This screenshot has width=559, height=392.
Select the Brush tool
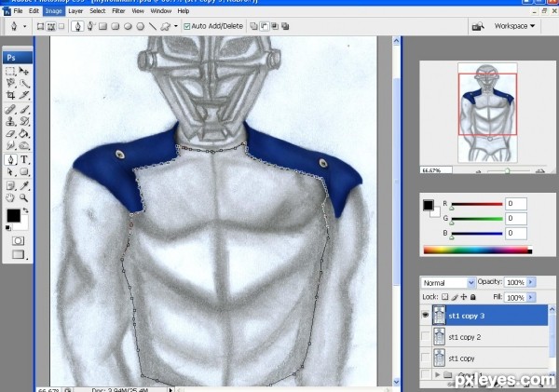pyautogui.click(x=24, y=109)
